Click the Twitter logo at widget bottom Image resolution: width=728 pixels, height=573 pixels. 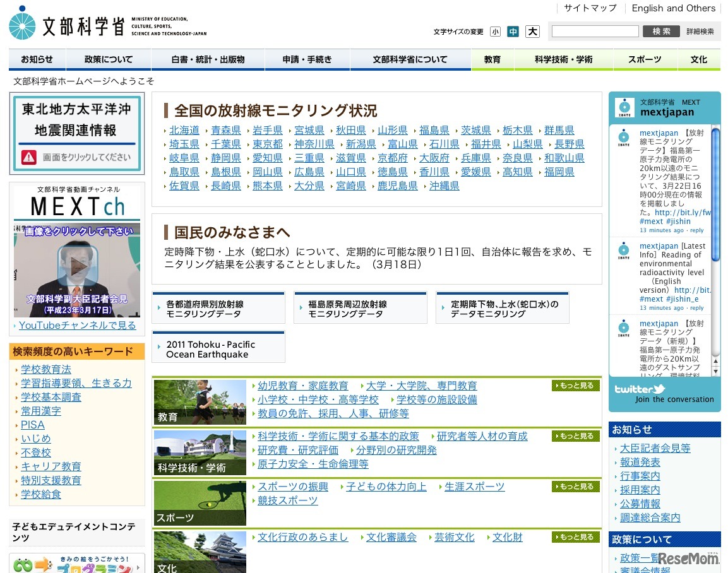[640, 389]
